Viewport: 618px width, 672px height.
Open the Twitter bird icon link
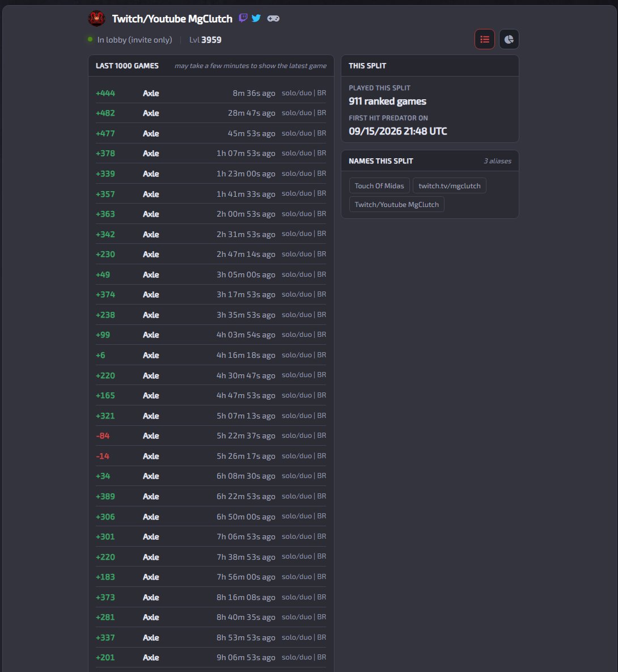pos(256,18)
